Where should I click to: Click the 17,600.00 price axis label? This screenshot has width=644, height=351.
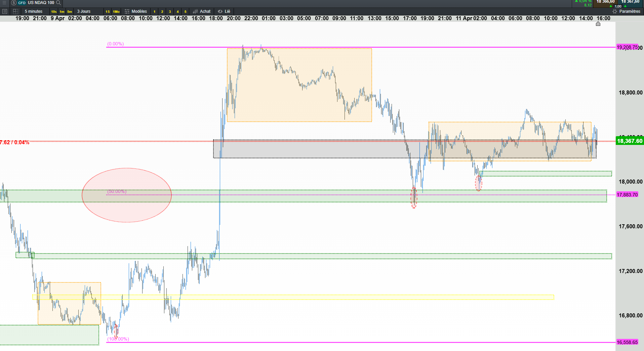pos(631,227)
